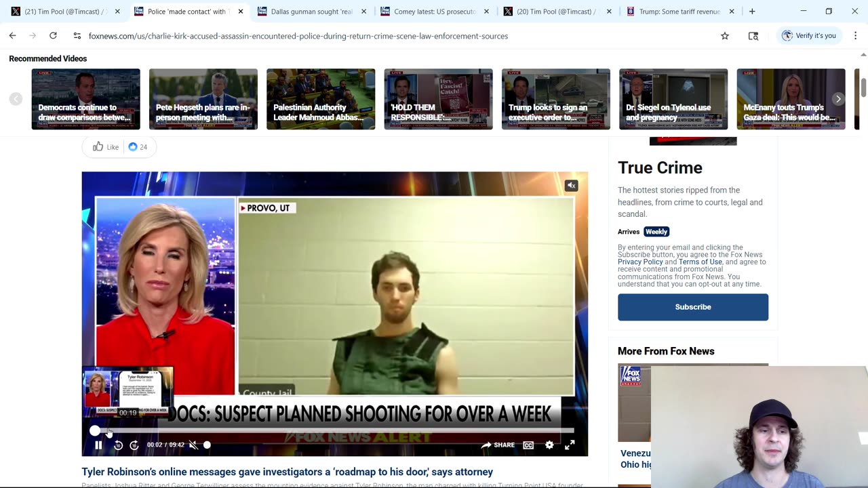Close the 'Police made contact' tab
This screenshot has width=868, height=488.
pyautogui.click(x=240, y=12)
